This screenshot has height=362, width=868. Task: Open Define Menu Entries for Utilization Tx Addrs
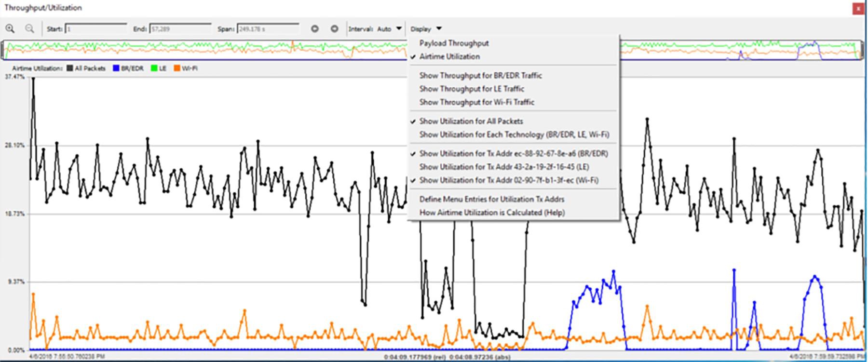pyautogui.click(x=513, y=199)
